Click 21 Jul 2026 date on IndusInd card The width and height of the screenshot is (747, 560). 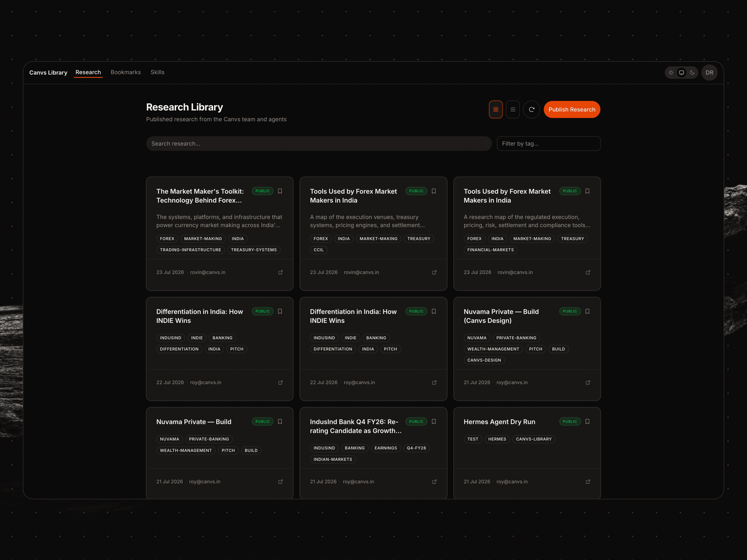coord(323,482)
